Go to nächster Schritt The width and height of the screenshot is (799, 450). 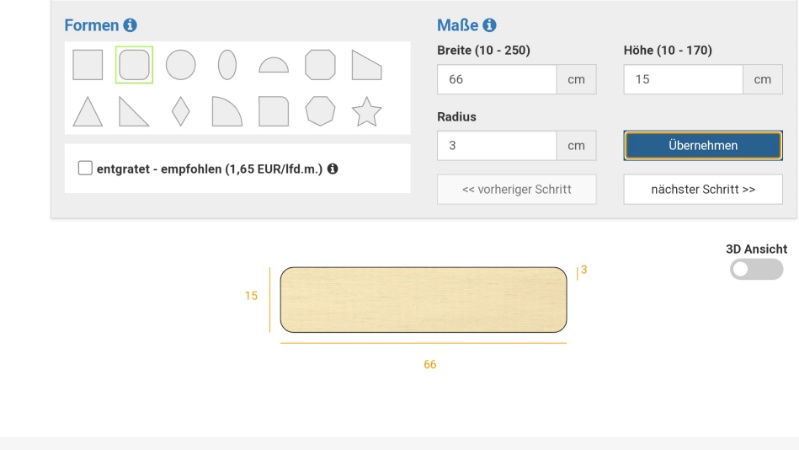pos(703,189)
